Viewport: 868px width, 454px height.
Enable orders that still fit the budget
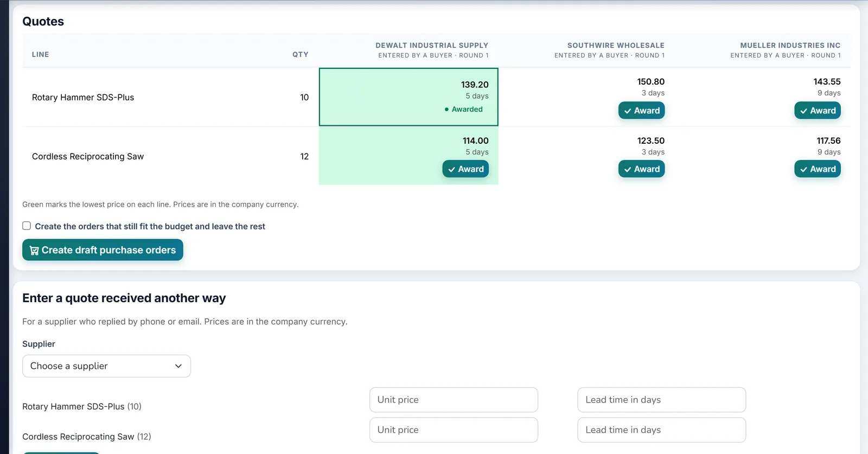coord(27,226)
